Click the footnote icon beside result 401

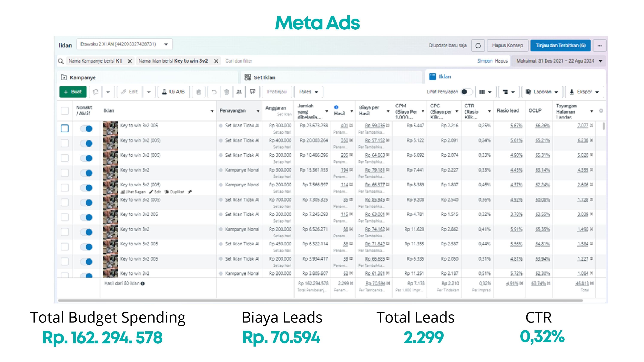coord(351,125)
